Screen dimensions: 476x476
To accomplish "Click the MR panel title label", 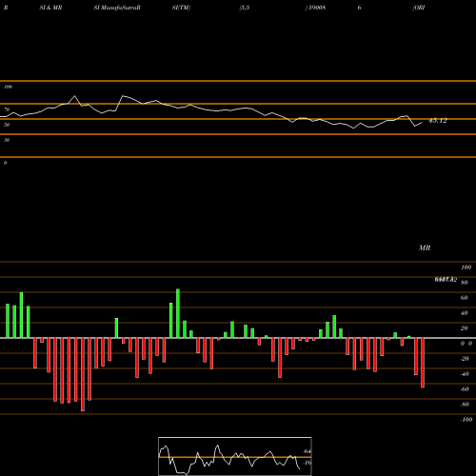I will (x=425, y=248).
